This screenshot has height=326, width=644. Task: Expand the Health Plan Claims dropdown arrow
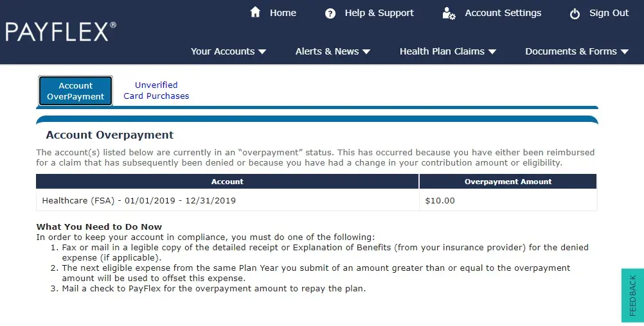point(492,52)
